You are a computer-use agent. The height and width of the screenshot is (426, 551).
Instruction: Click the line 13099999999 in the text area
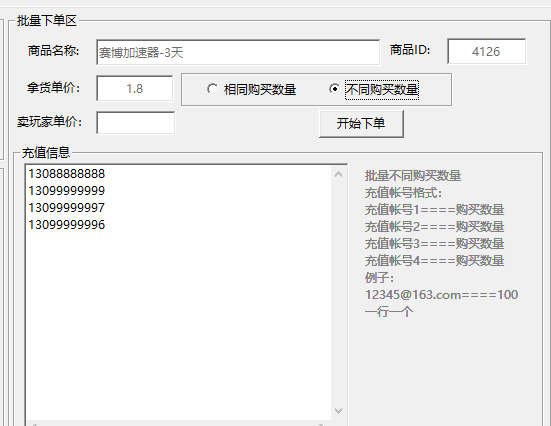(x=67, y=191)
